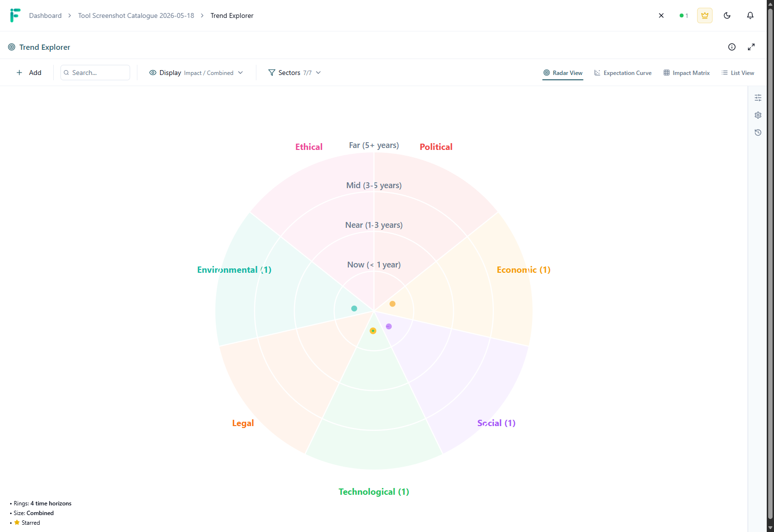Switch to the List View tab
The width and height of the screenshot is (774, 532).
738,73
